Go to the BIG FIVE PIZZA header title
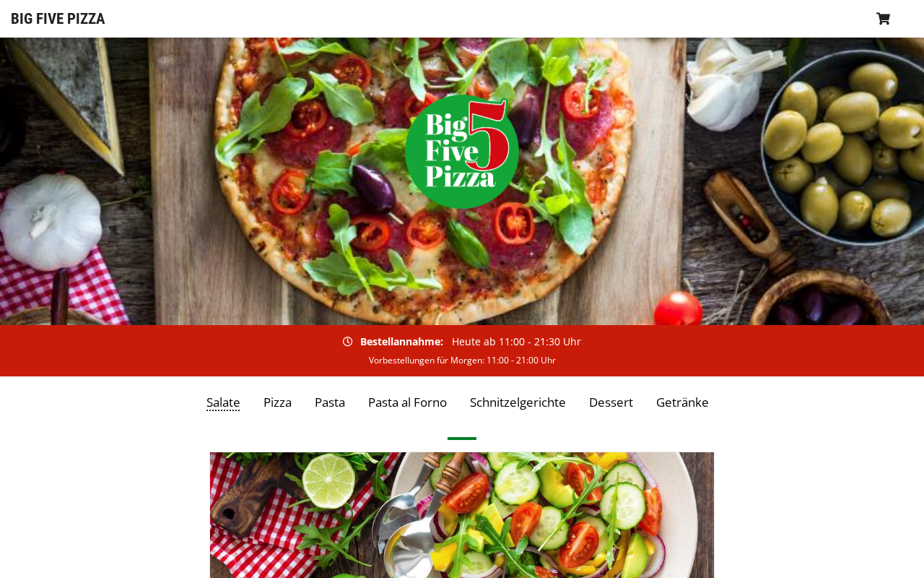Viewport: 924px width, 578px height. click(58, 19)
